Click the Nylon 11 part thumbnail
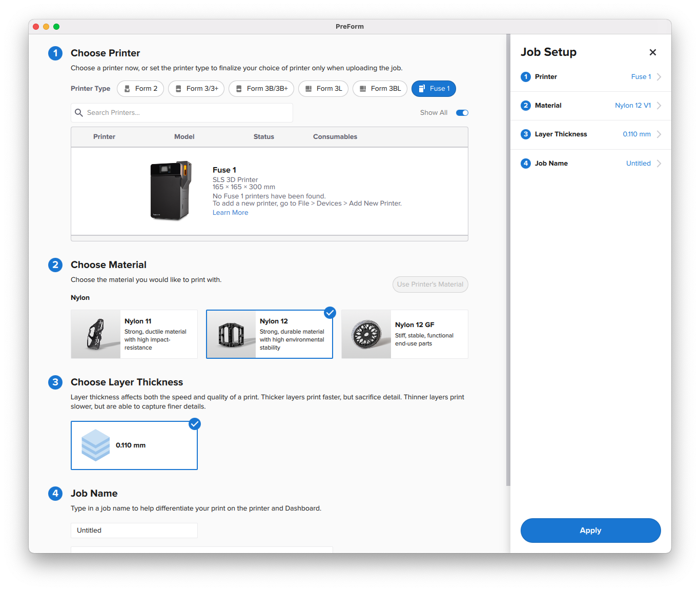The height and width of the screenshot is (591, 700). point(96,334)
